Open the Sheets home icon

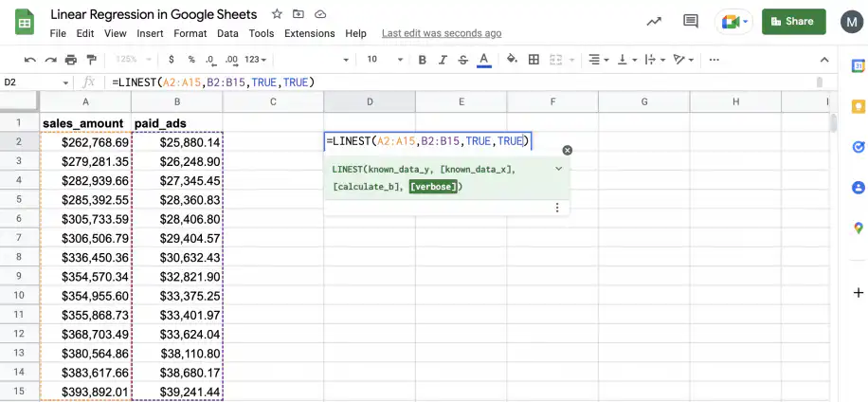coord(25,22)
